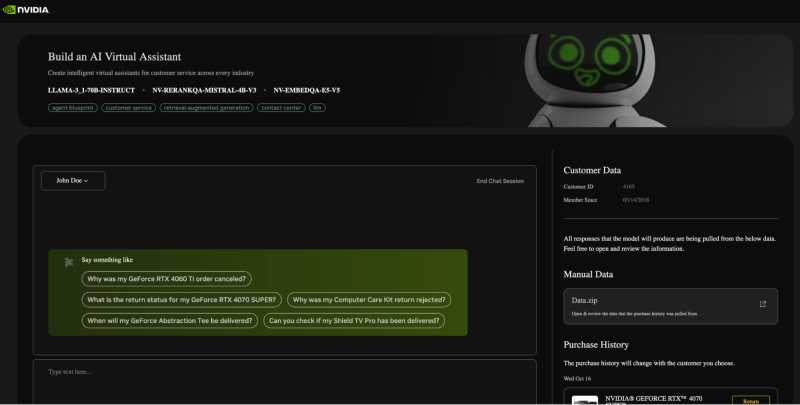Viewport: 800px width, 405px height.
Task: Click the Member Since date 05/14/2018
Action: tap(636, 200)
